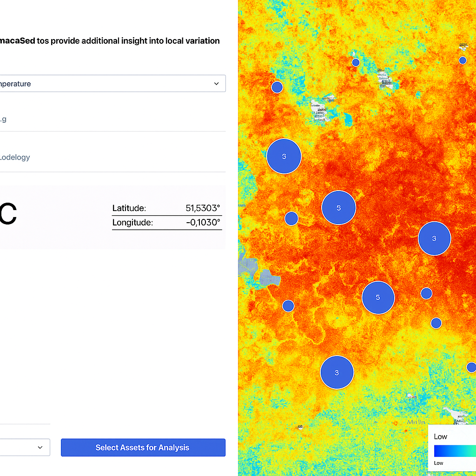Follow the .g link in the sidebar

click(4, 119)
